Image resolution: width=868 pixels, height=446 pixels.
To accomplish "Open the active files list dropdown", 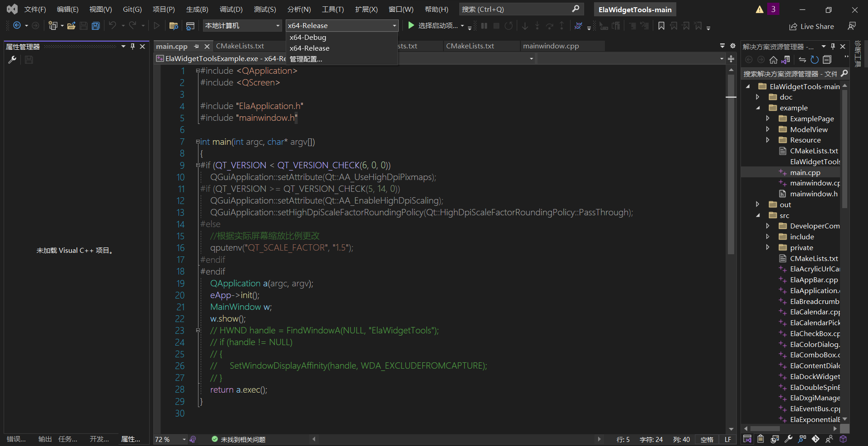I will (x=722, y=46).
